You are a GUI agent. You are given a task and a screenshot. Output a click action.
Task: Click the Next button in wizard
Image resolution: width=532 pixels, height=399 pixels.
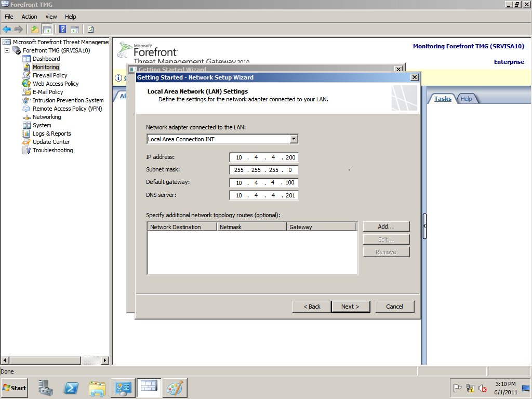350,307
